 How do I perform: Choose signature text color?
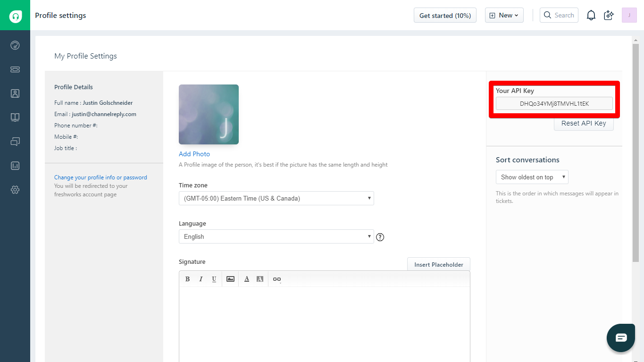(x=247, y=279)
